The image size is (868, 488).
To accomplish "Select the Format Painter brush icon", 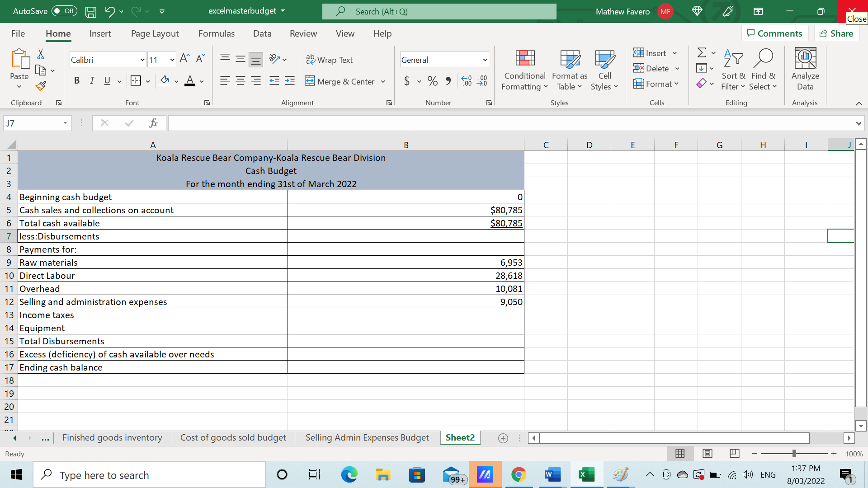I will (41, 86).
